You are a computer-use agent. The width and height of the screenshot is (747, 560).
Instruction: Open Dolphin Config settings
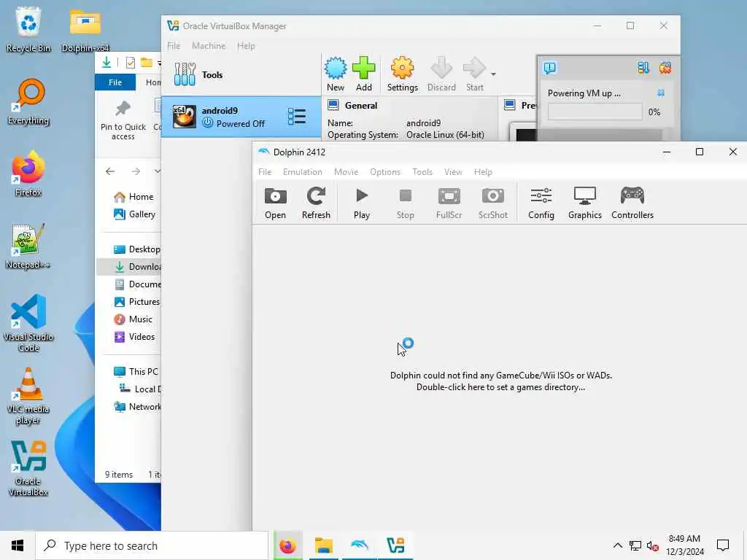point(541,203)
